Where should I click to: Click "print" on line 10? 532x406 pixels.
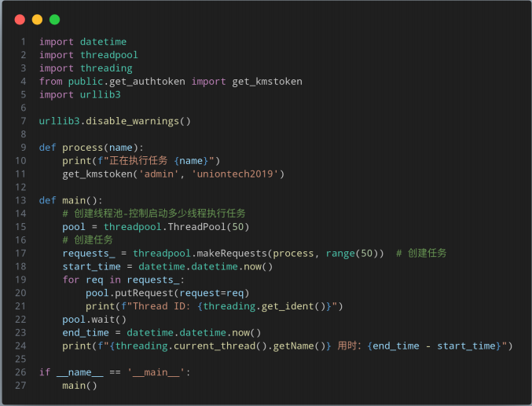77,161
